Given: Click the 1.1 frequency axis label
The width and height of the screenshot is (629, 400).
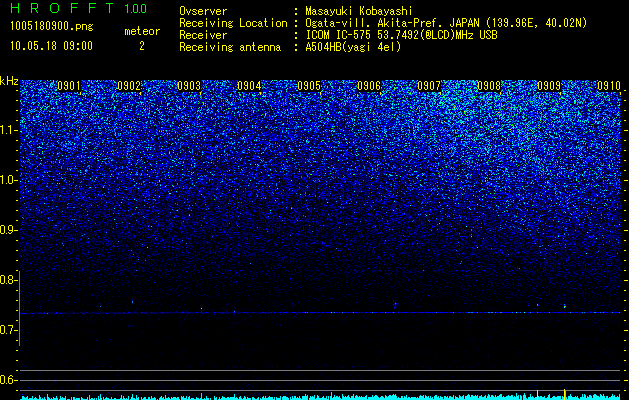Looking at the screenshot, I should point(9,130).
